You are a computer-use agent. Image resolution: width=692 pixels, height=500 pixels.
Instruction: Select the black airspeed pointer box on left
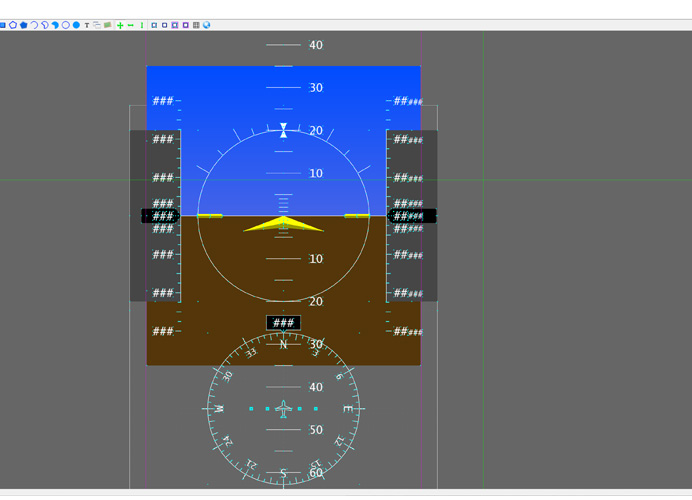(x=160, y=216)
